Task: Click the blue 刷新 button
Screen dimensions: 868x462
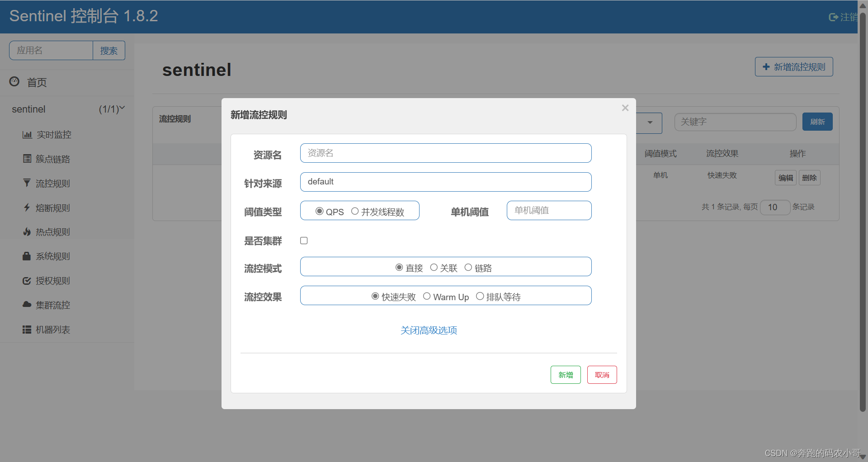Action: click(817, 122)
